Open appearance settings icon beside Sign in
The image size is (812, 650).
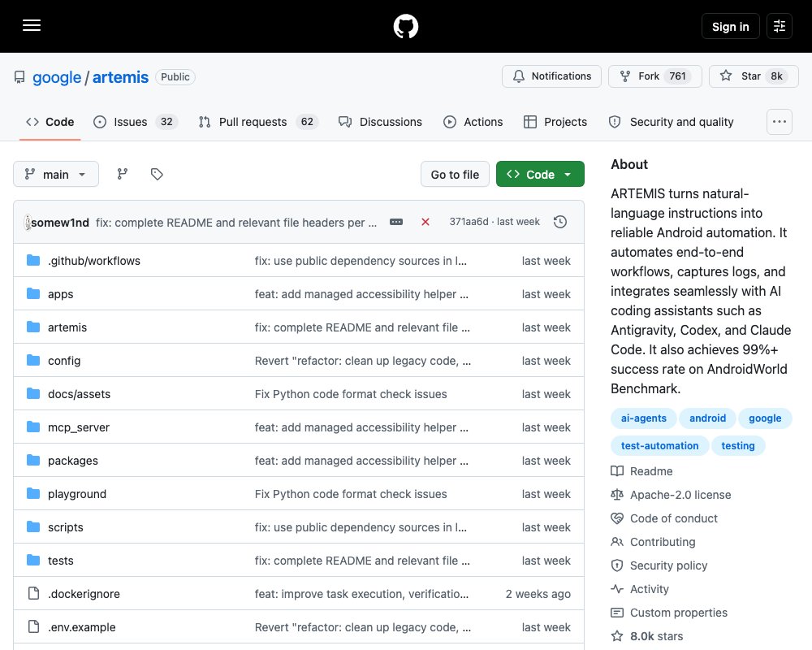[780, 26]
